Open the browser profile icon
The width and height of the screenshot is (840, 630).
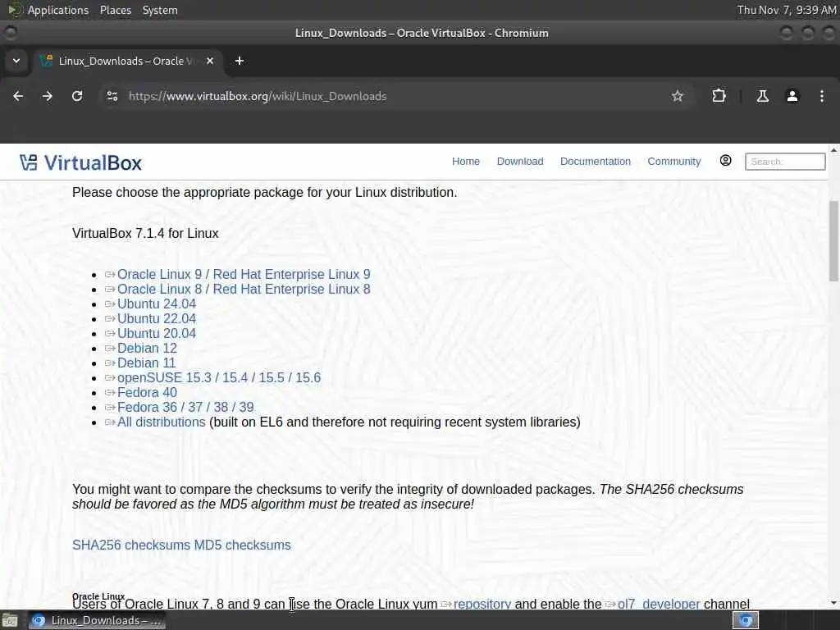[x=792, y=96]
